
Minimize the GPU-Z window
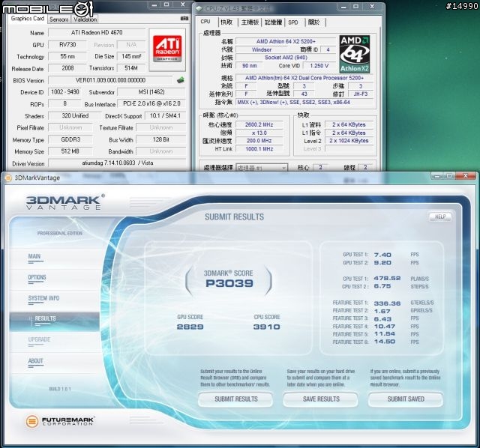click(x=154, y=4)
